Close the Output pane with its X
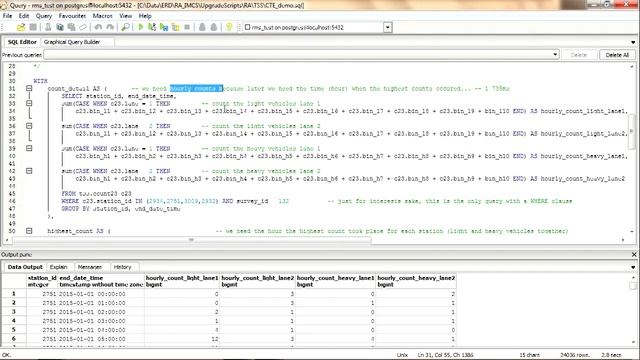 [x=634, y=254]
